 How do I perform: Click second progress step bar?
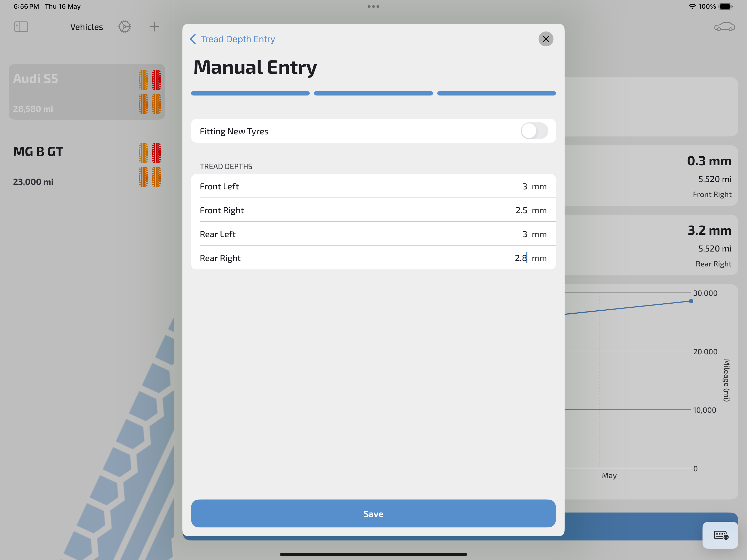(x=373, y=93)
